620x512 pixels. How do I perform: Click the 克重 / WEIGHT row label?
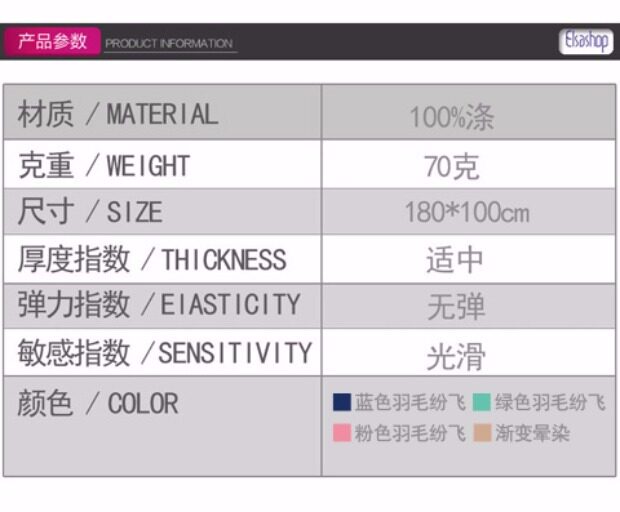point(104,165)
